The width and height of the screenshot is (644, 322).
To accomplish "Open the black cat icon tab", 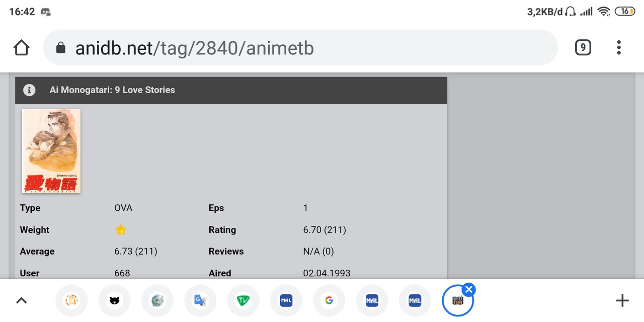I will tap(114, 300).
